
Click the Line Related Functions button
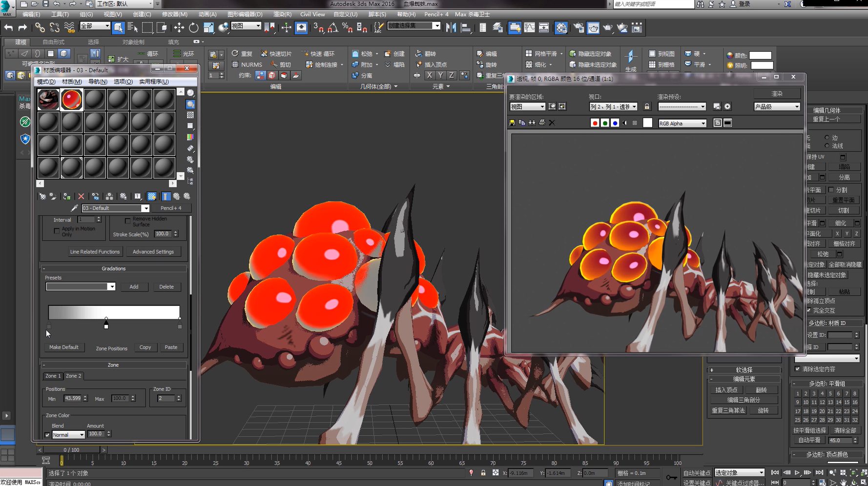(95, 252)
